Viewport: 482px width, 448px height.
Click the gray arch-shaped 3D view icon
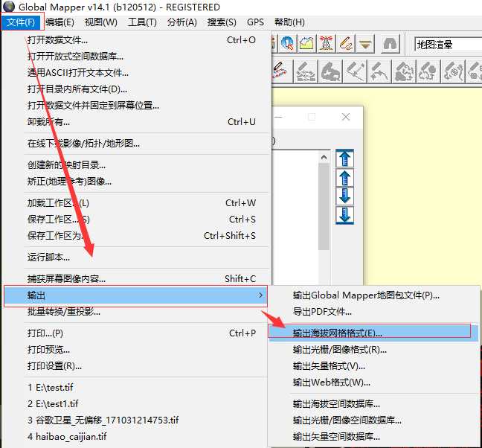[x=390, y=44]
